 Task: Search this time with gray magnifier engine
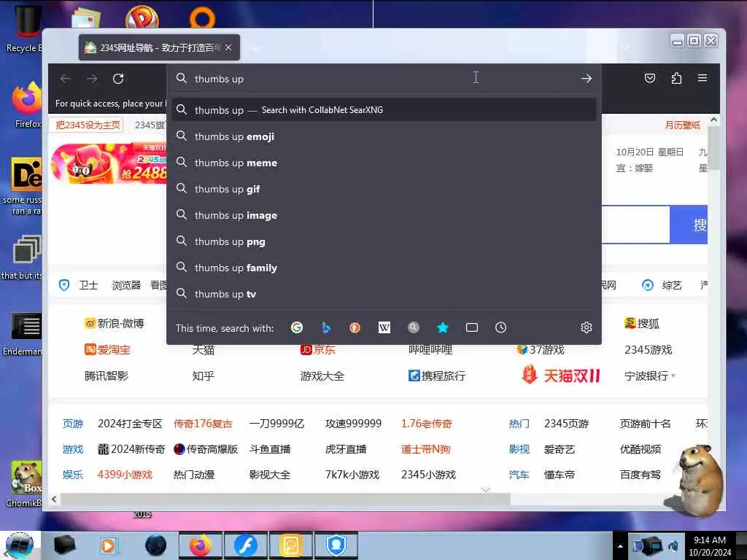click(414, 327)
